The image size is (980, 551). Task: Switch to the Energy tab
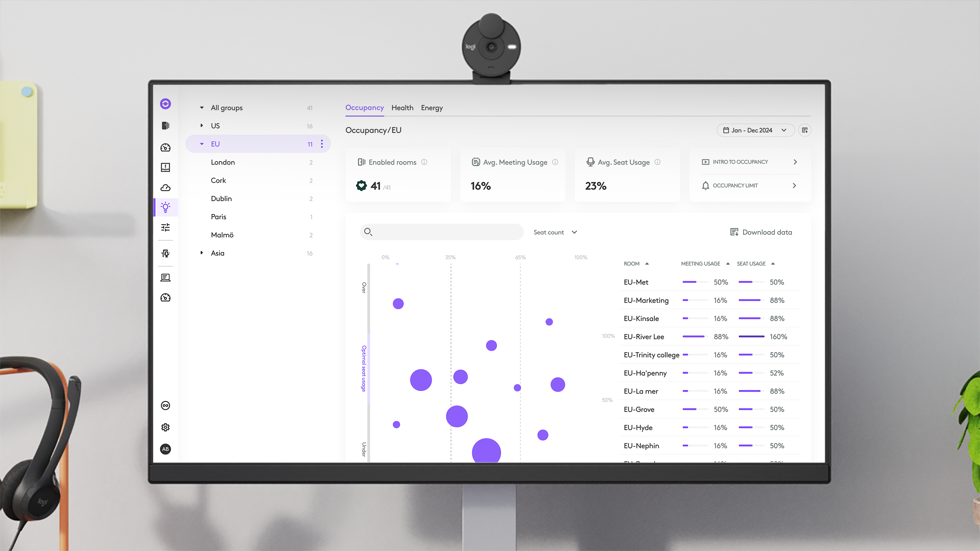click(x=432, y=108)
